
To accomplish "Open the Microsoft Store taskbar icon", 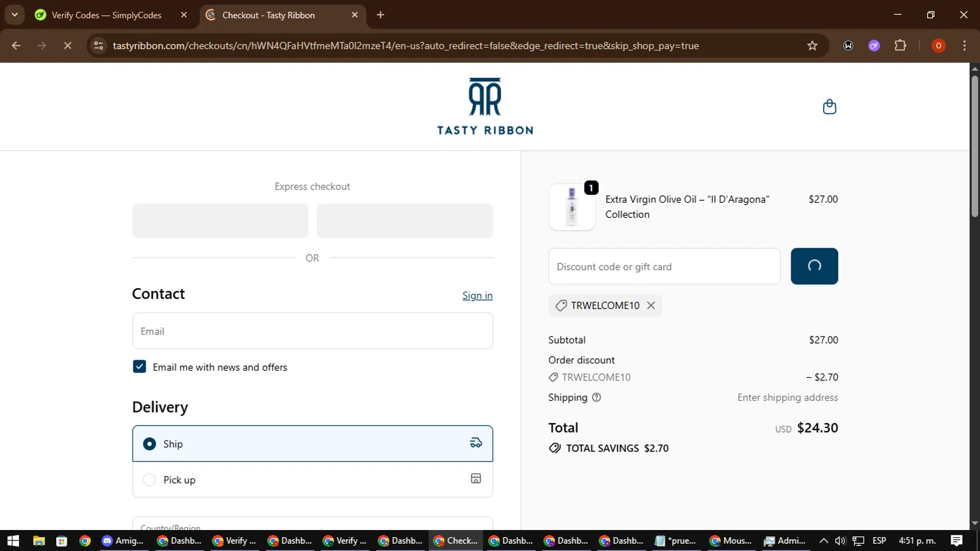I will pyautogui.click(x=61, y=541).
